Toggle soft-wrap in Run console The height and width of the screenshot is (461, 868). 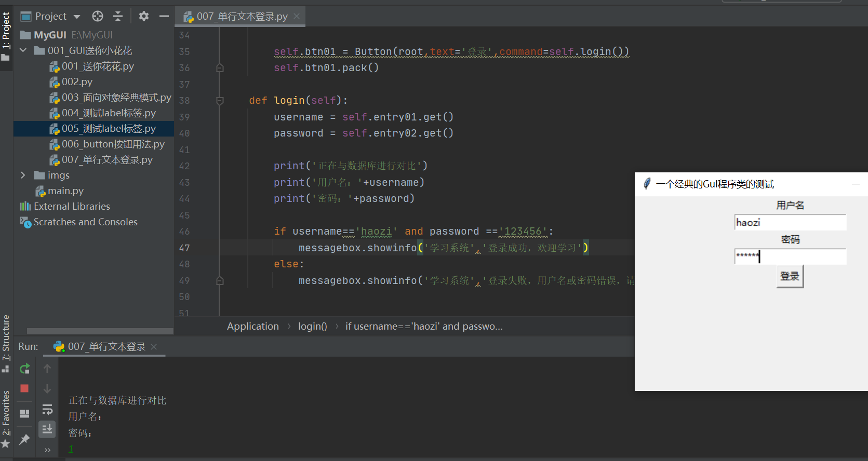point(47,409)
